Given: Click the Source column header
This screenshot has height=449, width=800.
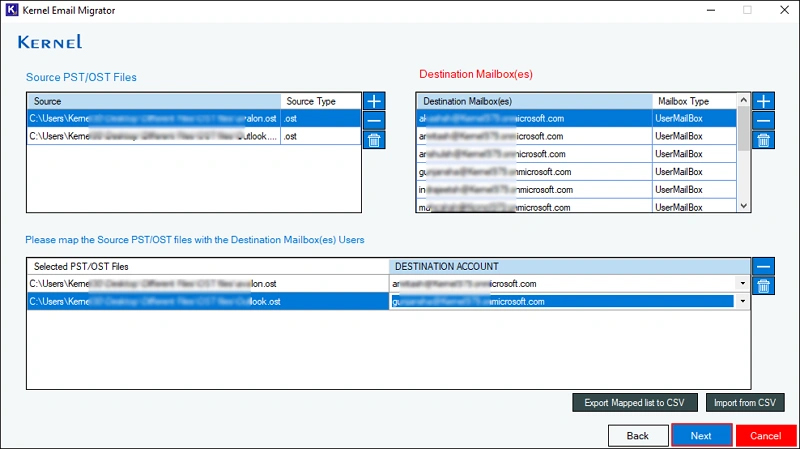Looking at the screenshot, I should click(154, 101).
